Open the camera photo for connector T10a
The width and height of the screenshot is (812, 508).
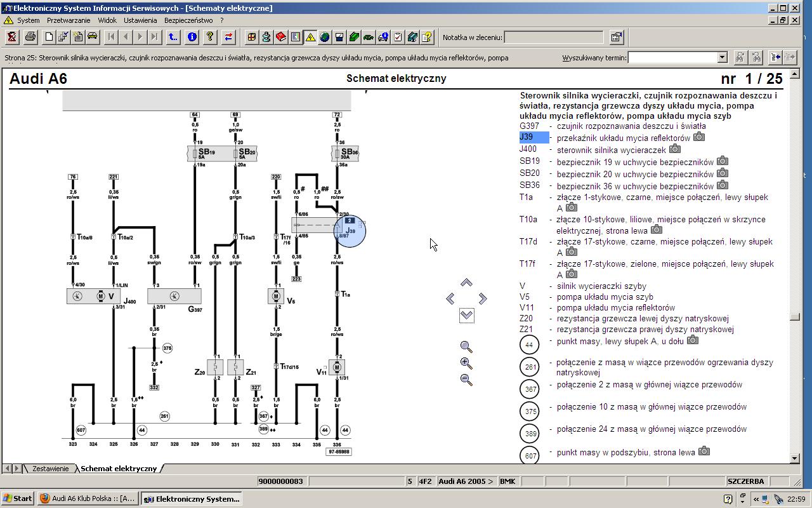point(656,229)
